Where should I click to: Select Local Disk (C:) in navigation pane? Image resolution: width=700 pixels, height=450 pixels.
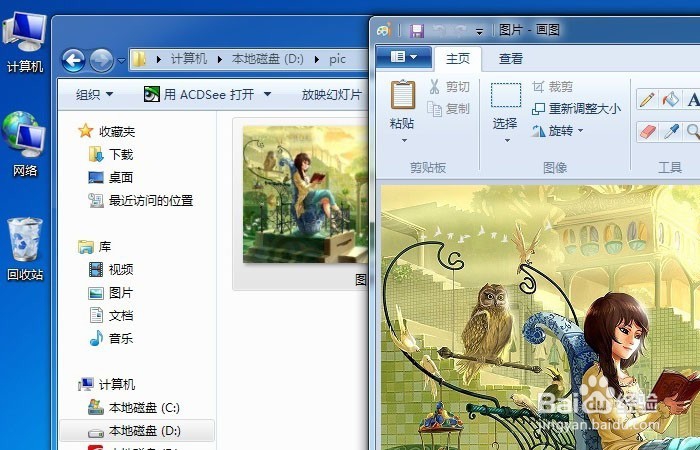[134, 408]
